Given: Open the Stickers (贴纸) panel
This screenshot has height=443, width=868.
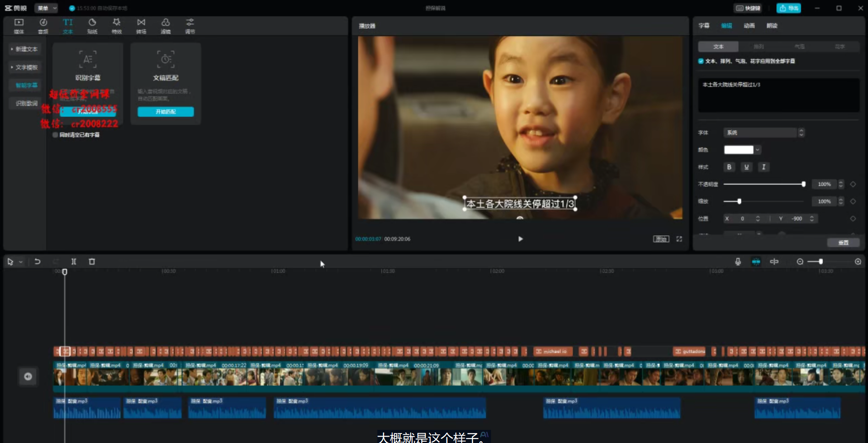Looking at the screenshot, I should (92, 26).
